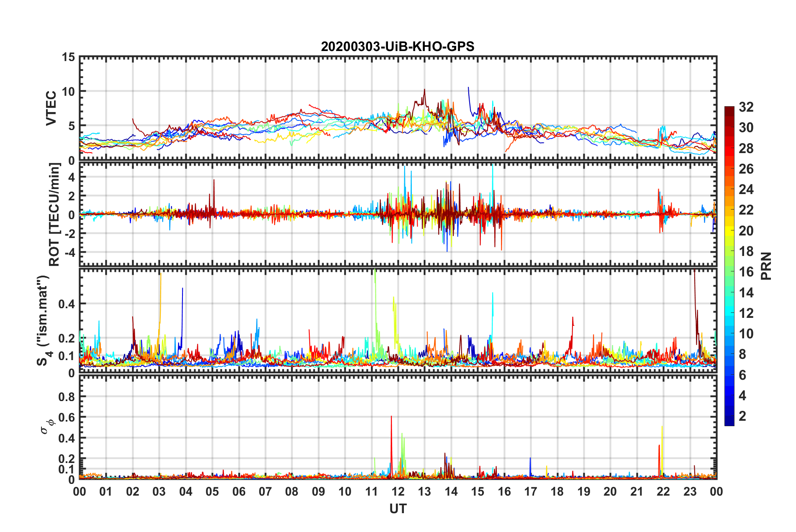Screen dimensions: 796x532
Task: Select colorbar tick label 26
Action: point(746,169)
